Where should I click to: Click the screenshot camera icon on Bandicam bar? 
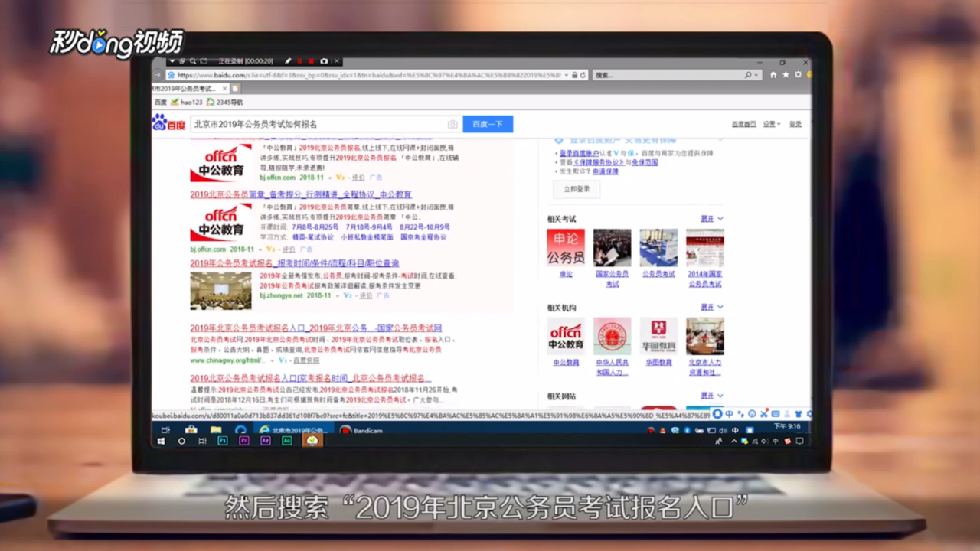[324, 60]
